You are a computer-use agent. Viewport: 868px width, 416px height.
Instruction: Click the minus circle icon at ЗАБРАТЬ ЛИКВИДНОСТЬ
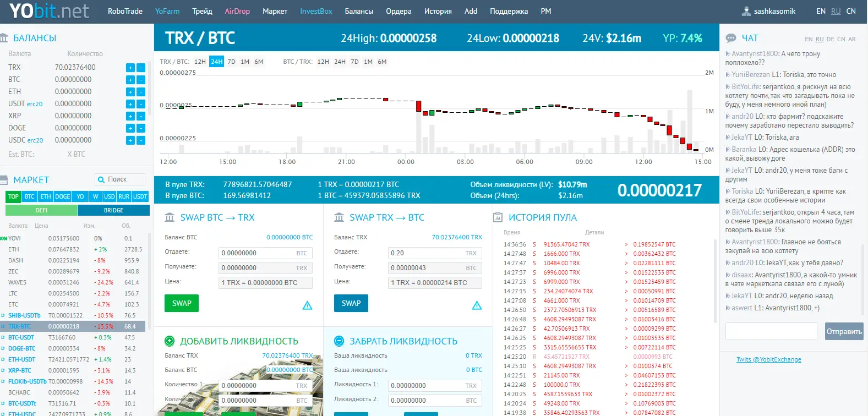click(339, 341)
